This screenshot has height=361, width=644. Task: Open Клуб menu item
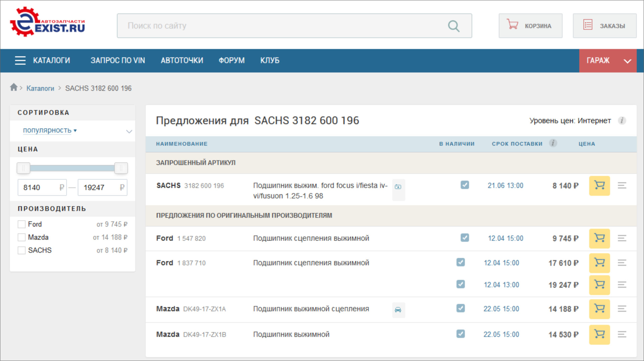(x=270, y=61)
